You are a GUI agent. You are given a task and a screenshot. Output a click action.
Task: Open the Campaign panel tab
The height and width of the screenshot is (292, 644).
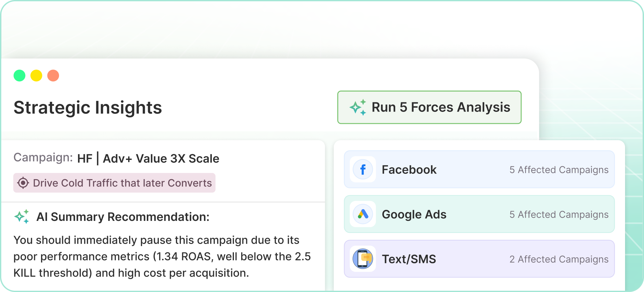coord(43,157)
